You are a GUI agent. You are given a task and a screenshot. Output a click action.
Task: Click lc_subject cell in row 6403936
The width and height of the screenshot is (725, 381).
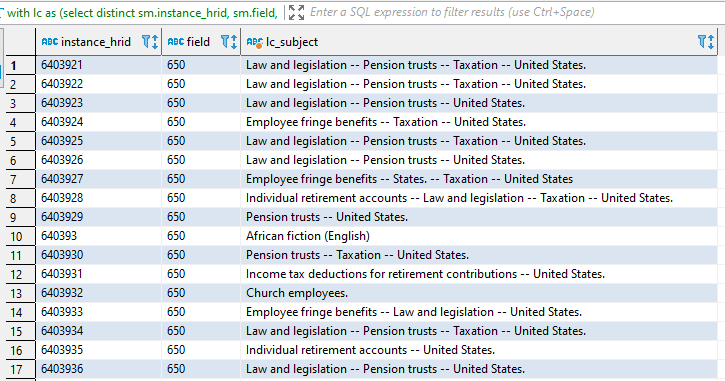point(479,369)
